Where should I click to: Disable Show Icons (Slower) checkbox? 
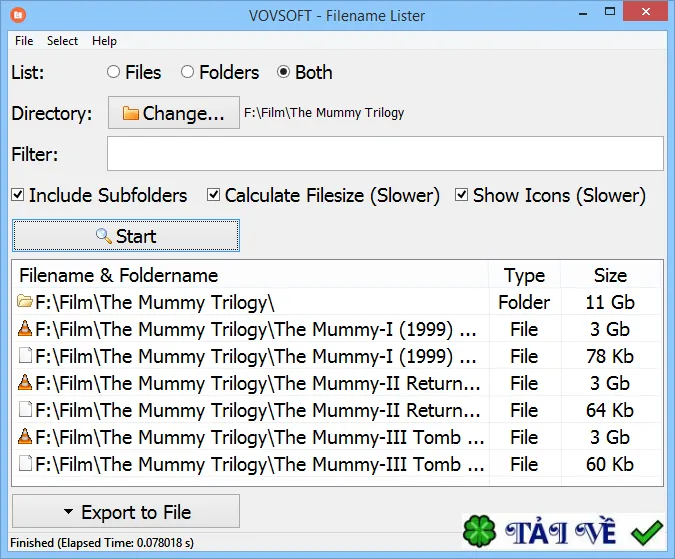click(x=461, y=195)
